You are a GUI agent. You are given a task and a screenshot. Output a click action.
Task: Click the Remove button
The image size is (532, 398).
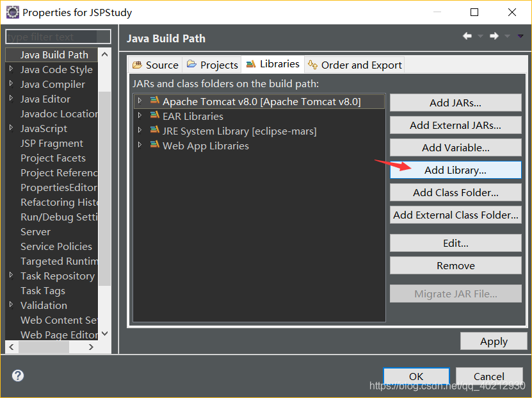click(455, 265)
